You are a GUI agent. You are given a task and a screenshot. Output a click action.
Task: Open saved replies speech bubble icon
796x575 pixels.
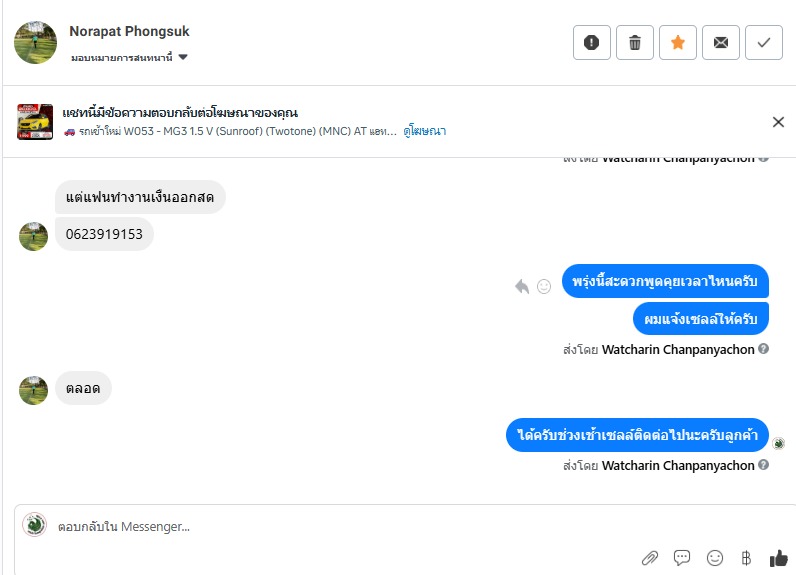[682, 557]
